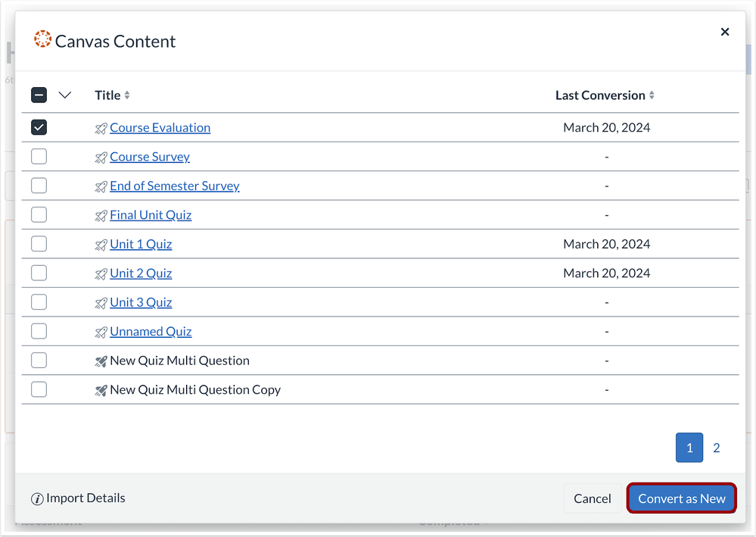Close the Canvas Content dialog
The height and width of the screenshot is (537, 756).
click(725, 32)
